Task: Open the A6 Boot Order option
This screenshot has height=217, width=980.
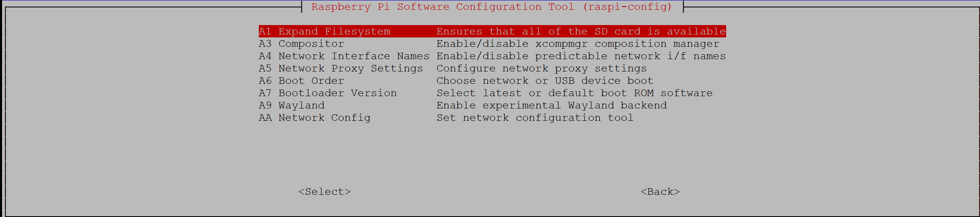Action: point(302,81)
